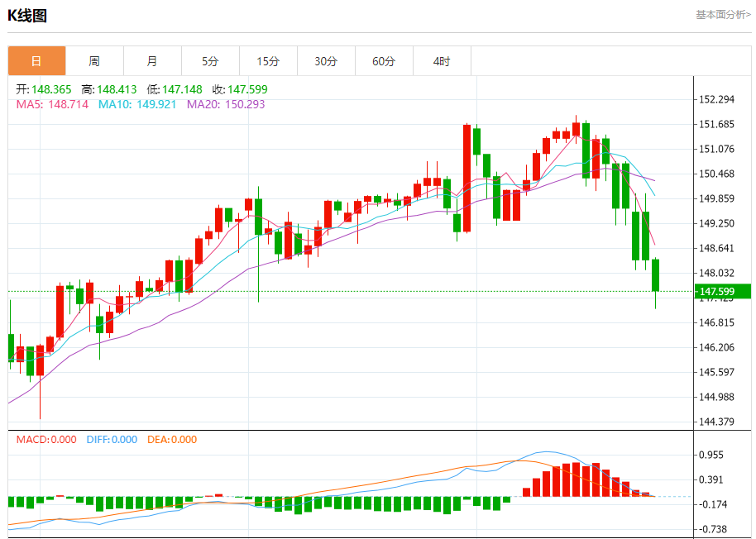Click the 151.685 price axis label
756x539 pixels.
[x=716, y=124]
